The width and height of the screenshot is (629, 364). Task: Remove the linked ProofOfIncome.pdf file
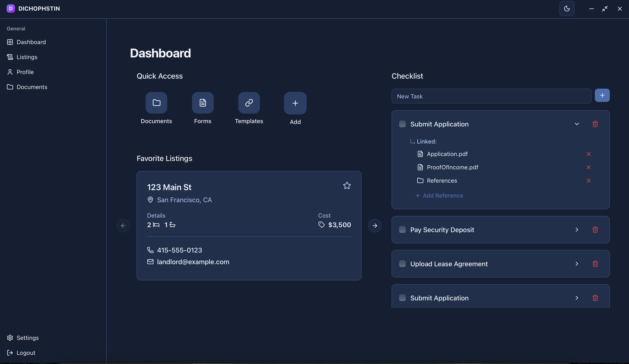(588, 167)
